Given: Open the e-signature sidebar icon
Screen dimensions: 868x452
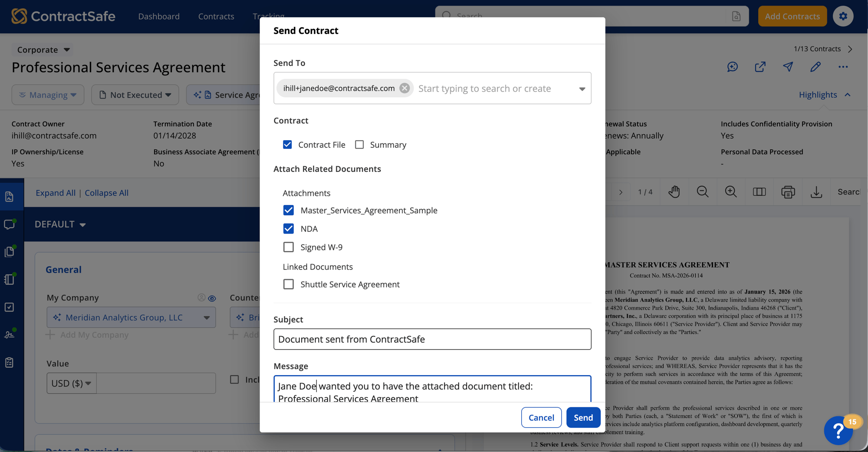Looking at the screenshot, I should (x=10, y=334).
